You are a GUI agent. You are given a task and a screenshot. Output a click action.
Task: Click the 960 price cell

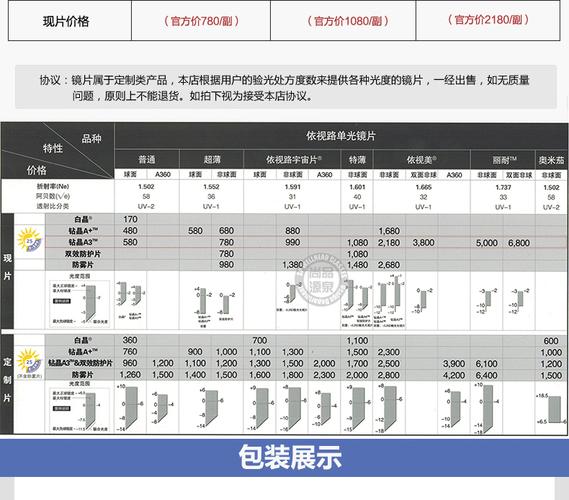(x=130, y=363)
